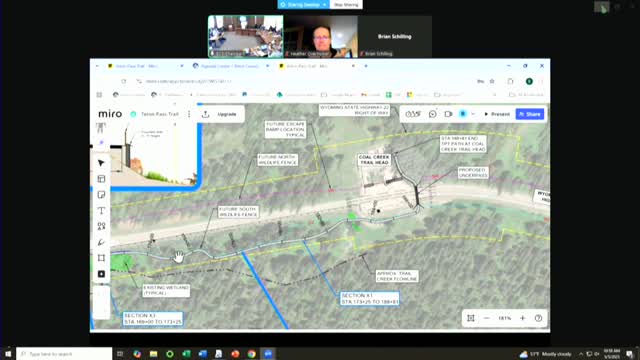Open the notifications icon in system tray
Screen dimensions: 640x360
pyautogui.click(x=630, y=354)
